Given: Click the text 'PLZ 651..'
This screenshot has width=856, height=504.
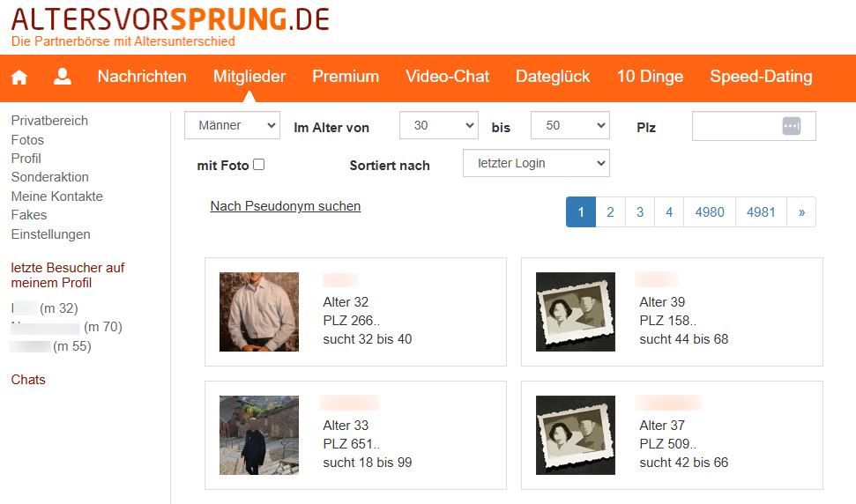Looking at the screenshot, I should [351, 444].
